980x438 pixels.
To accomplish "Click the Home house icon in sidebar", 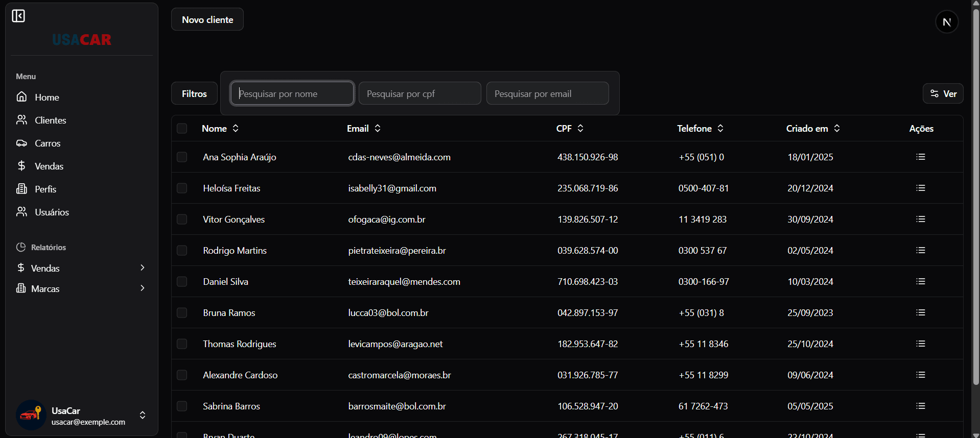I will click(x=21, y=97).
